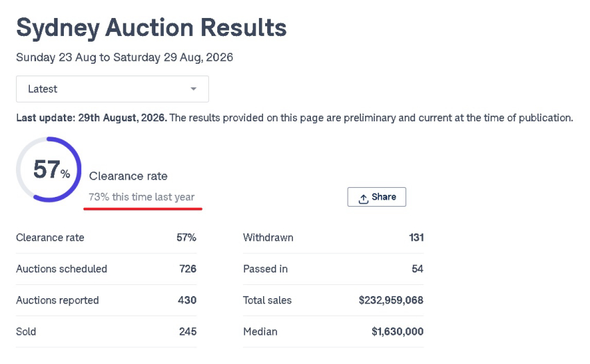The image size is (590, 364).
Task: Click the upload icon in the Share button
Action: [x=363, y=198]
